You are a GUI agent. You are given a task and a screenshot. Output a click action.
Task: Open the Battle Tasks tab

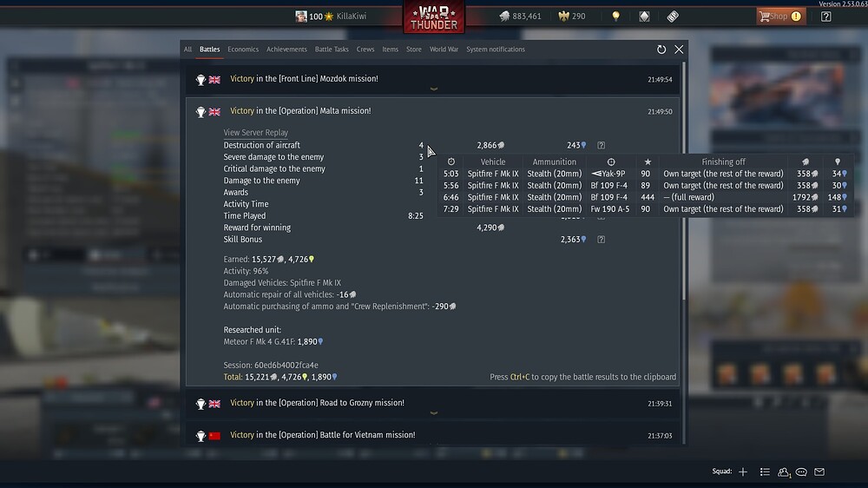pyautogui.click(x=332, y=49)
